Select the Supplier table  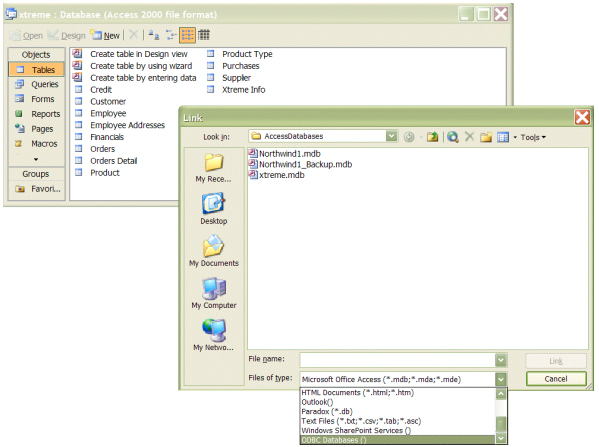pyautogui.click(x=229, y=78)
